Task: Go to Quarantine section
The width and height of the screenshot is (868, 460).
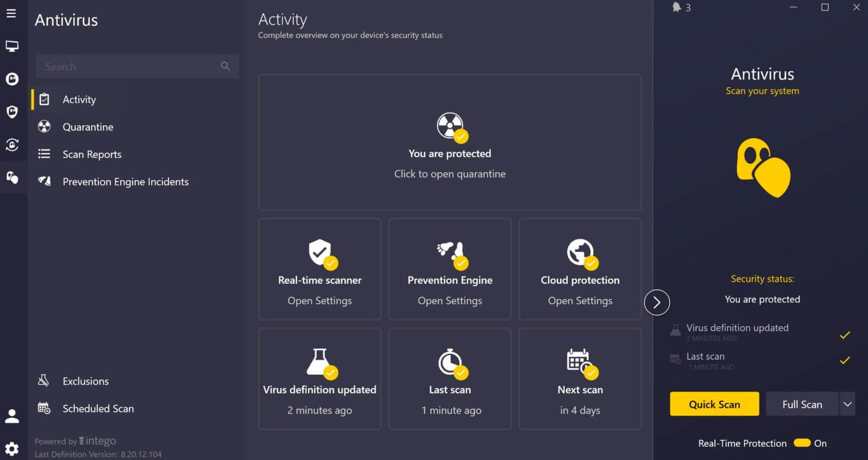Action: click(x=88, y=127)
